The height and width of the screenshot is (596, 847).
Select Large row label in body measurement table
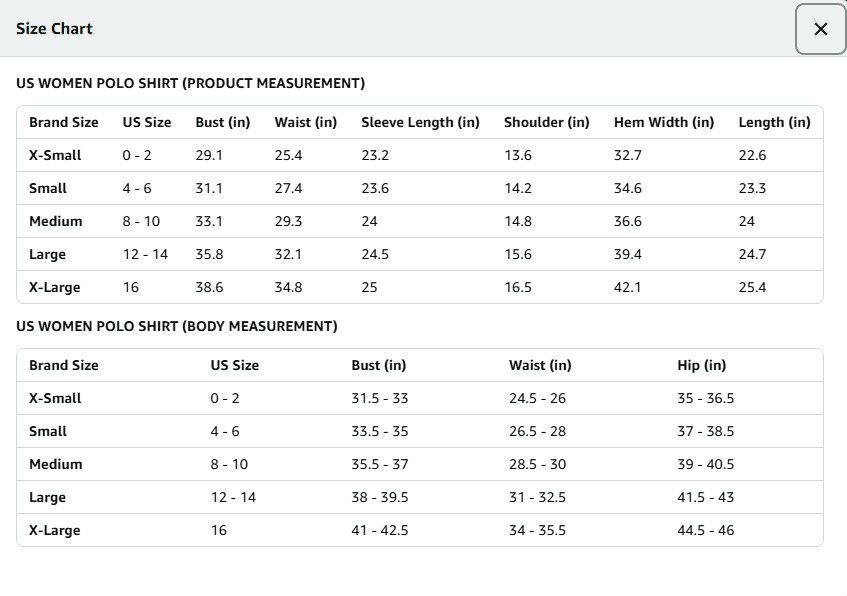(48, 497)
